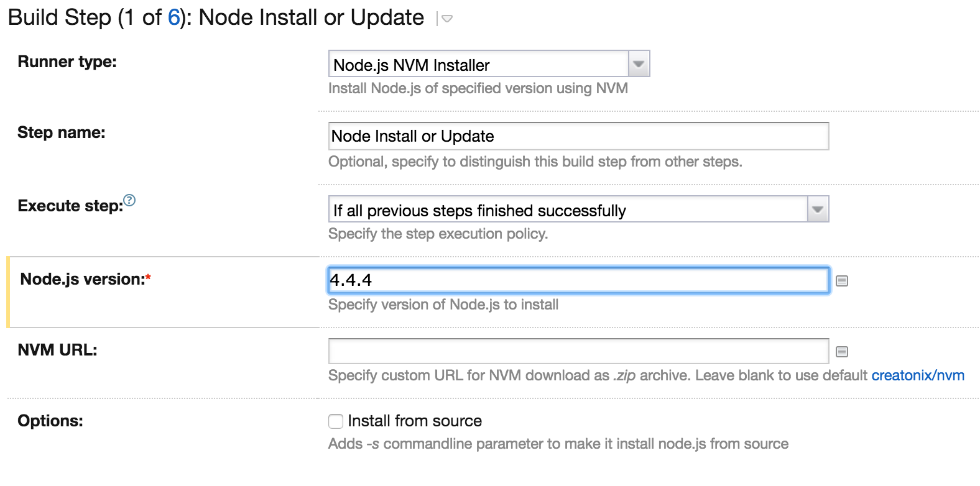This screenshot has width=980, height=486.
Task: Click the arrow button on Execute step combo
Action: coord(818,210)
